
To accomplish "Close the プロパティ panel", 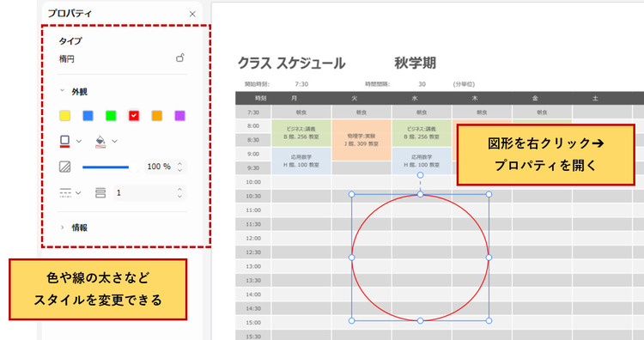I will (x=192, y=14).
